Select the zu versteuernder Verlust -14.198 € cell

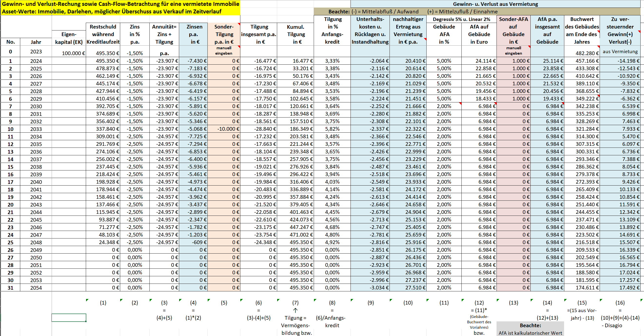pos(620,61)
